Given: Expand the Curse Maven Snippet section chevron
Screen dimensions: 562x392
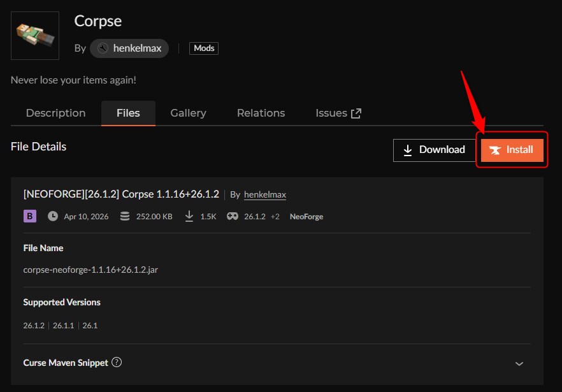Looking at the screenshot, I should [519, 363].
